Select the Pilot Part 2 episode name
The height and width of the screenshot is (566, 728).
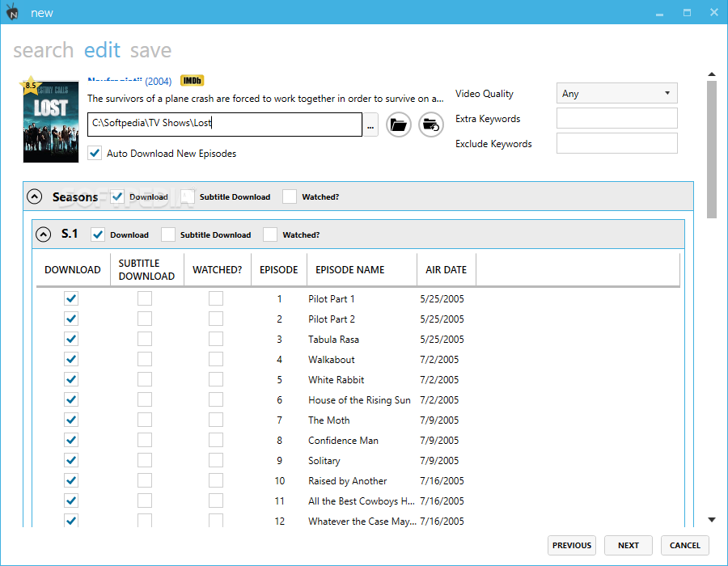click(x=332, y=319)
